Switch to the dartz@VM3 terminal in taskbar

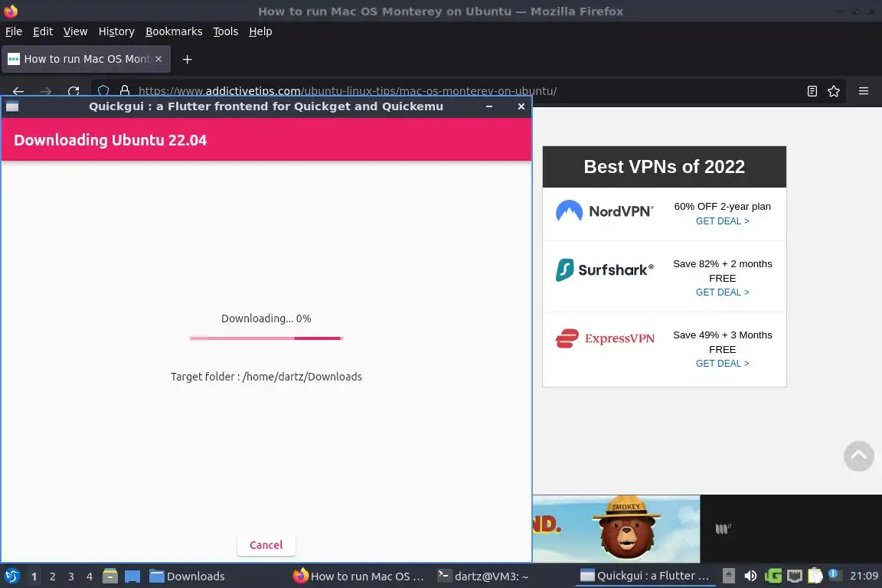[x=484, y=577]
